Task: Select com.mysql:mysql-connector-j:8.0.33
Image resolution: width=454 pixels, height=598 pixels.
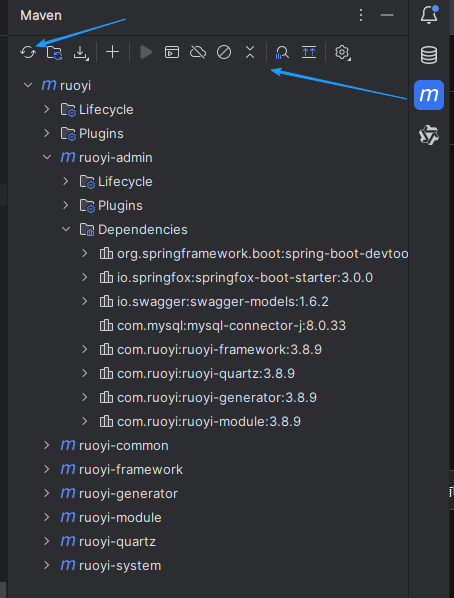Action: pos(208,326)
